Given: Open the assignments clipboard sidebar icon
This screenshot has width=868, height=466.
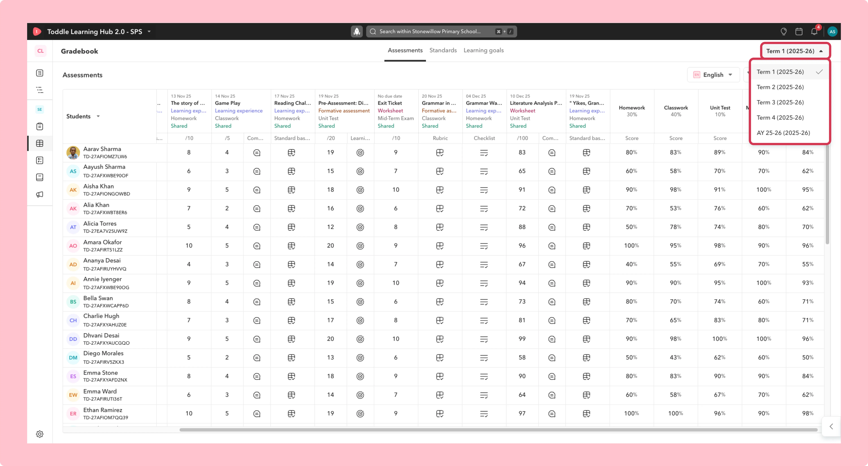Looking at the screenshot, I should [x=40, y=127].
